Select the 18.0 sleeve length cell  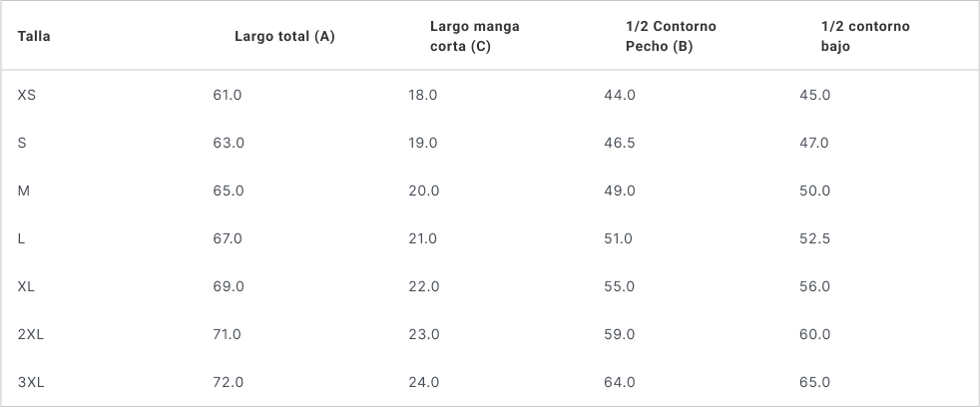pyautogui.click(x=422, y=95)
